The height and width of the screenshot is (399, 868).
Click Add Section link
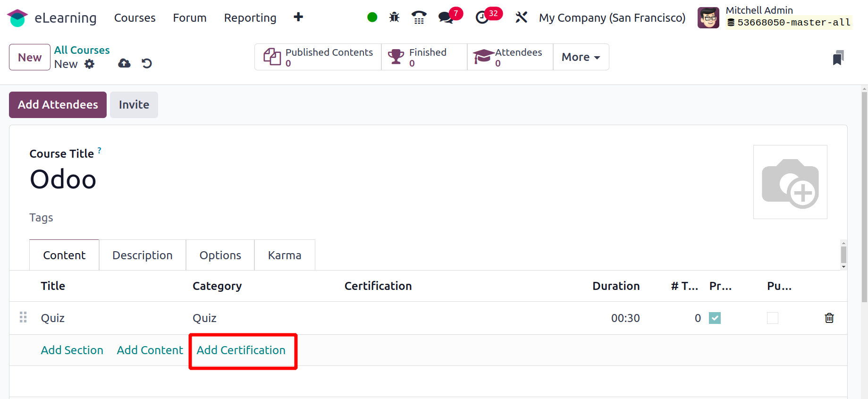pos(72,350)
